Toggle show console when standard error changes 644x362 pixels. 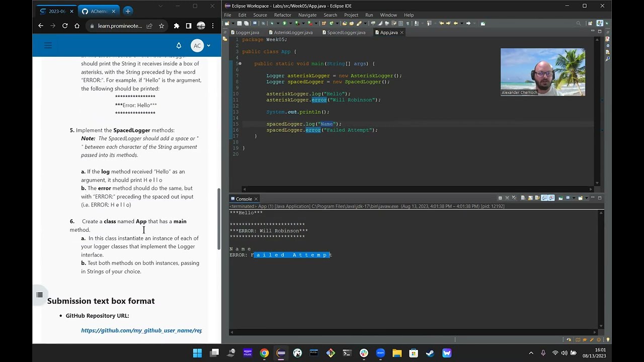[x=551, y=198]
